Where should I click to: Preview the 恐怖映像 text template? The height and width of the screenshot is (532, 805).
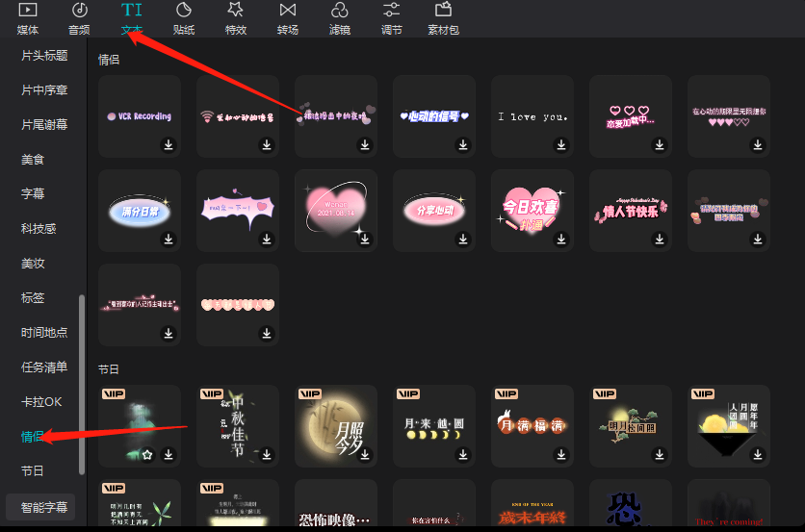point(336,503)
